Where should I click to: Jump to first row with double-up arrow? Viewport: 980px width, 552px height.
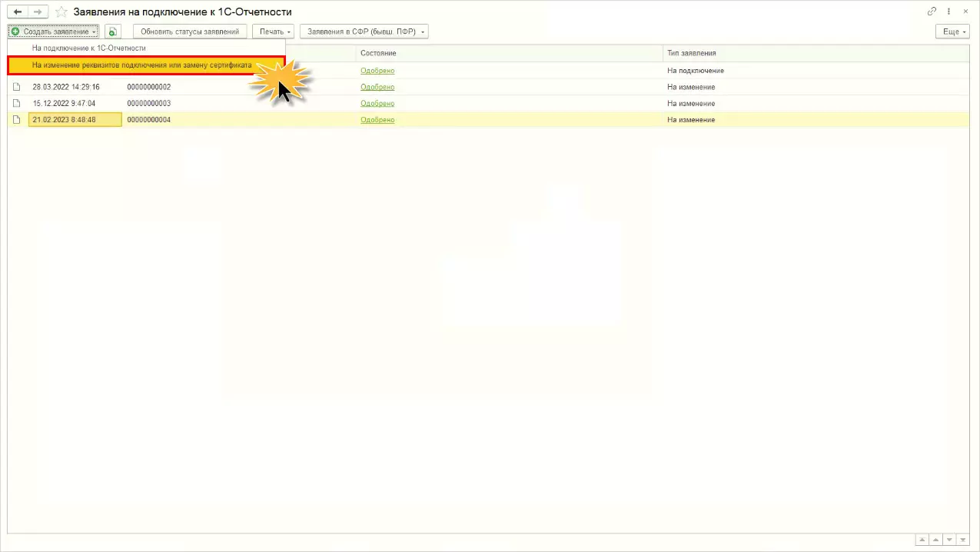(x=923, y=540)
